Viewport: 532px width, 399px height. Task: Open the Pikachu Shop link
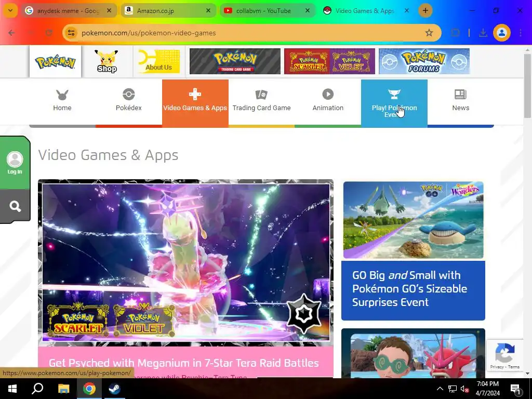click(x=107, y=61)
